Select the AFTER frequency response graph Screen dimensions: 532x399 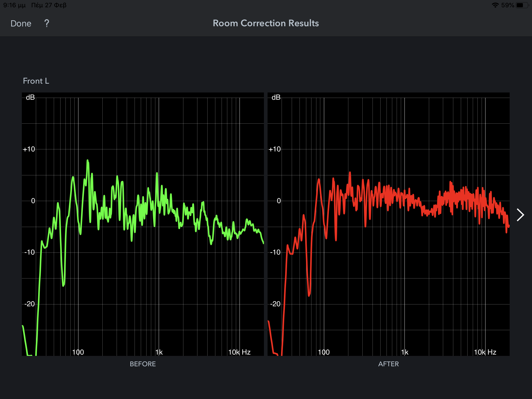click(x=388, y=224)
